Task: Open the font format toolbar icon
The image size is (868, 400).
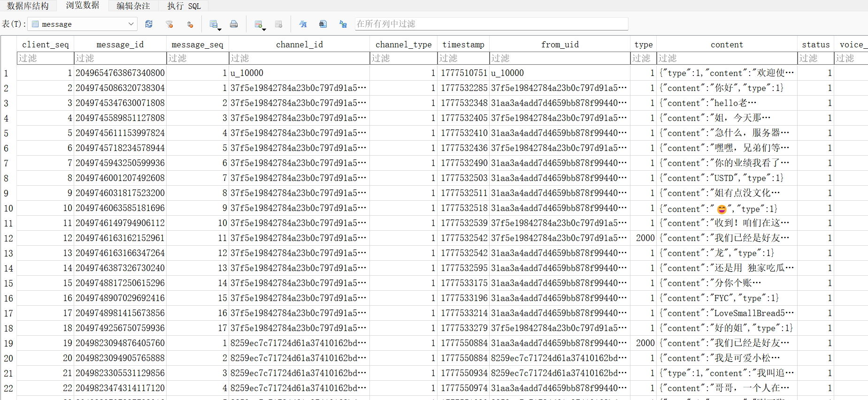Action: pos(303,24)
